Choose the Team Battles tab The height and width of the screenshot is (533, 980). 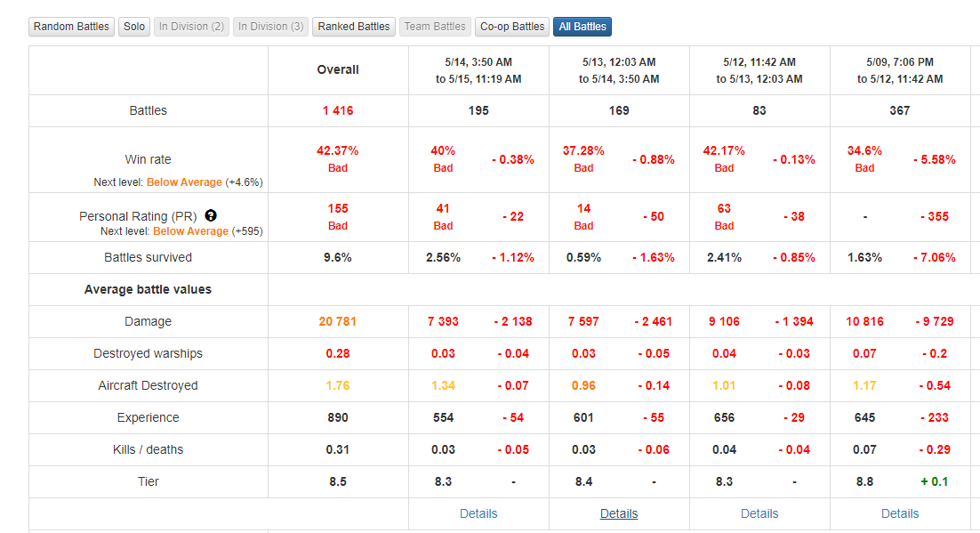click(435, 27)
